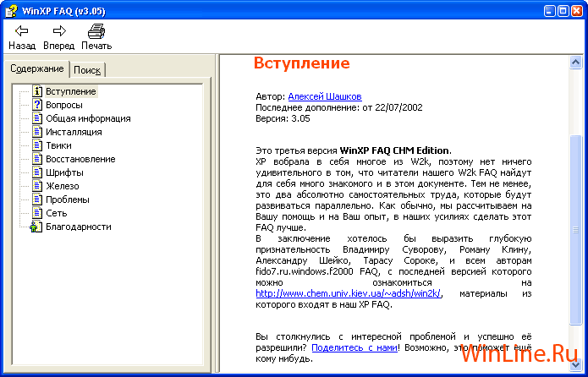The image size is (588, 377).
Task: Open the chem.univ.kiev.ua win2k link
Action: [349, 293]
